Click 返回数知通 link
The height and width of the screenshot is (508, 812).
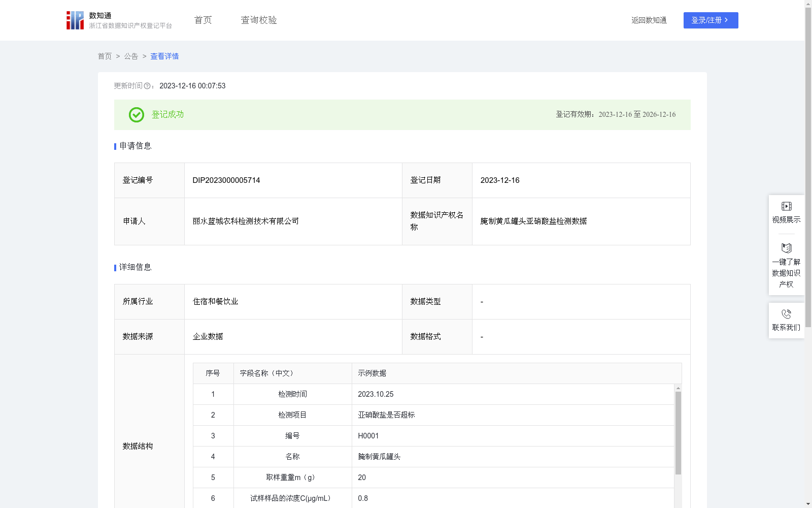coord(649,20)
